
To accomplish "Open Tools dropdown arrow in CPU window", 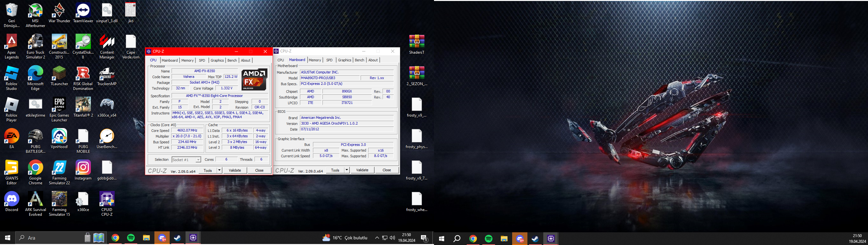I will click(219, 171).
